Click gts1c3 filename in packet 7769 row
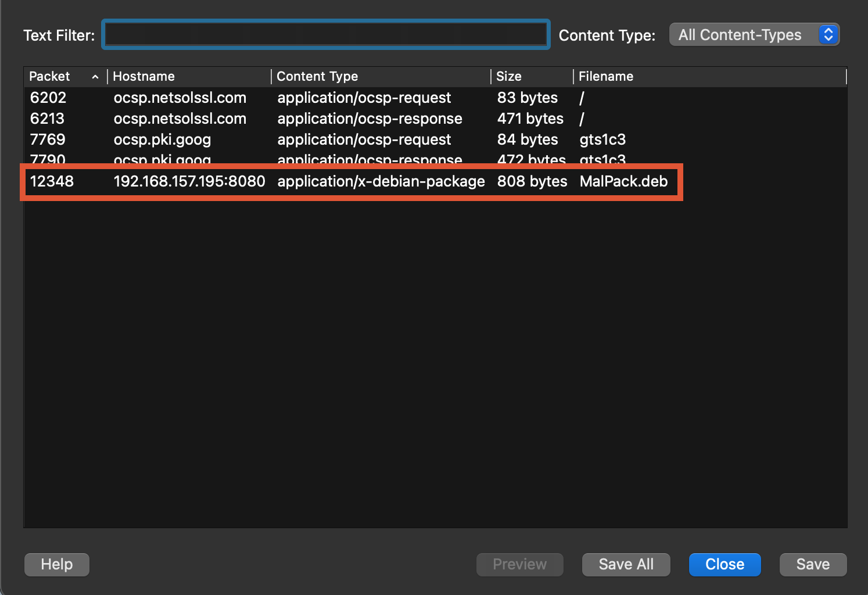 tap(602, 139)
